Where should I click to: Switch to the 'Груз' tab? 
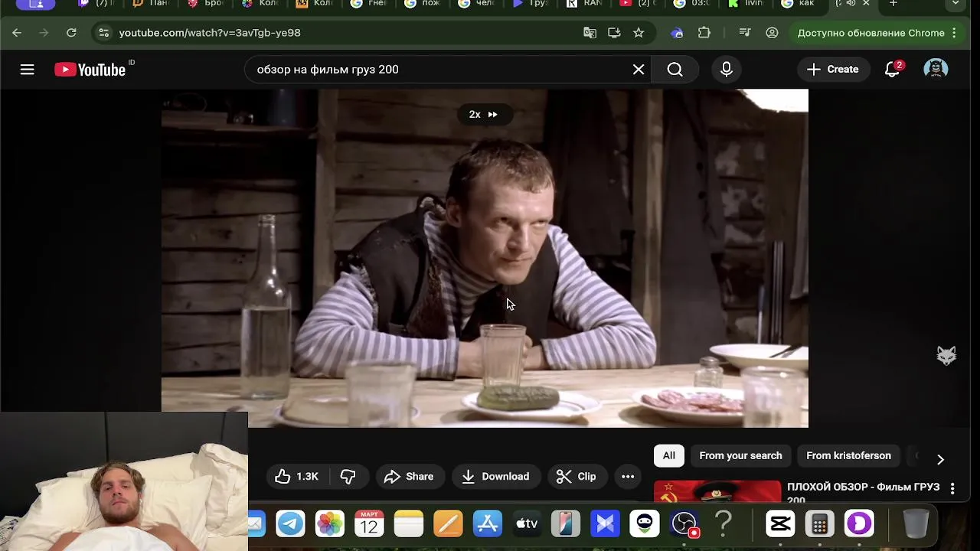click(531, 4)
